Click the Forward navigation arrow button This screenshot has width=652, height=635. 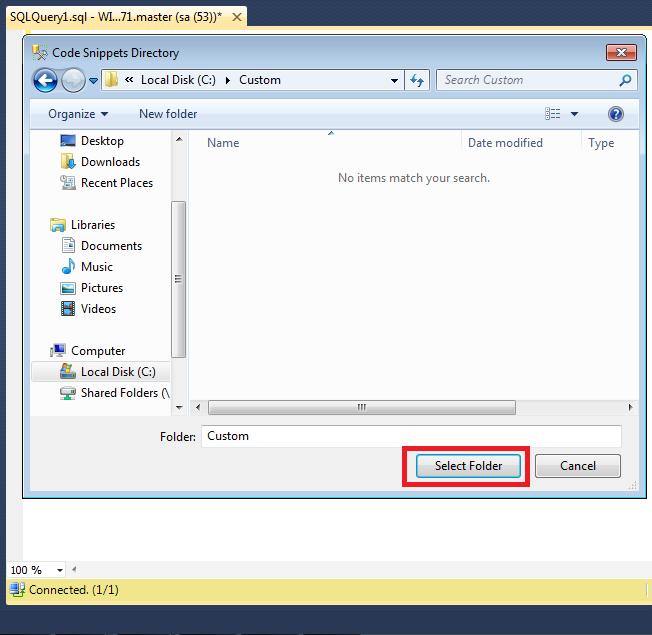(x=73, y=80)
